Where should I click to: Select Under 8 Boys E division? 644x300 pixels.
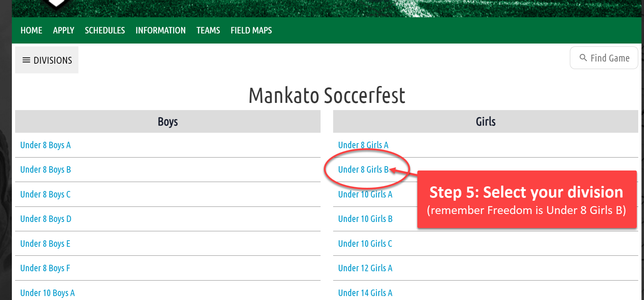click(x=45, y=244)
